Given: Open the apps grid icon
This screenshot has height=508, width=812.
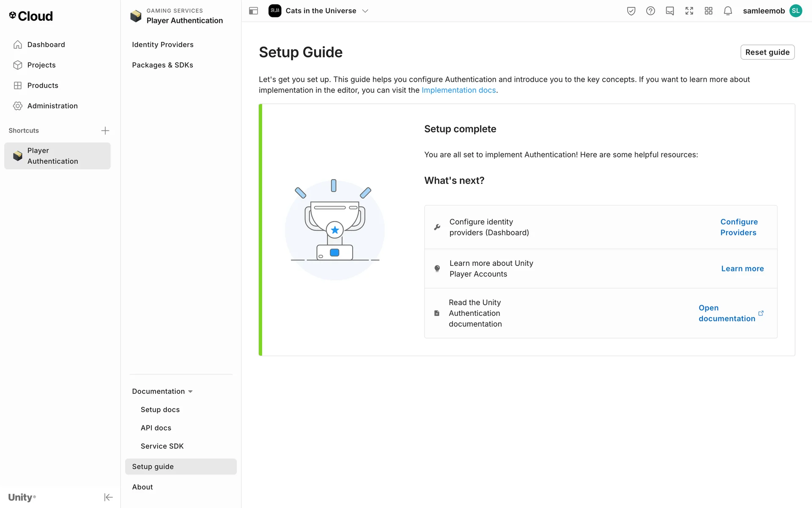Looking at the screenshot, I should pos(709,11).
